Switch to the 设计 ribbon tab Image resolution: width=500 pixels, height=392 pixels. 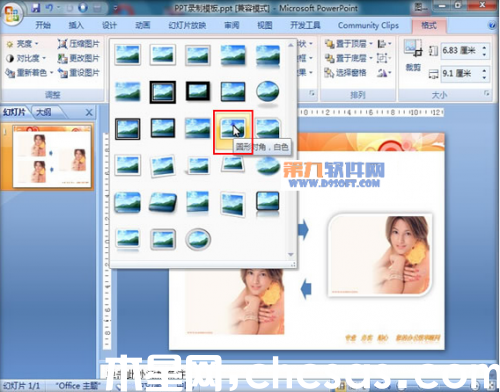[109, 25]
